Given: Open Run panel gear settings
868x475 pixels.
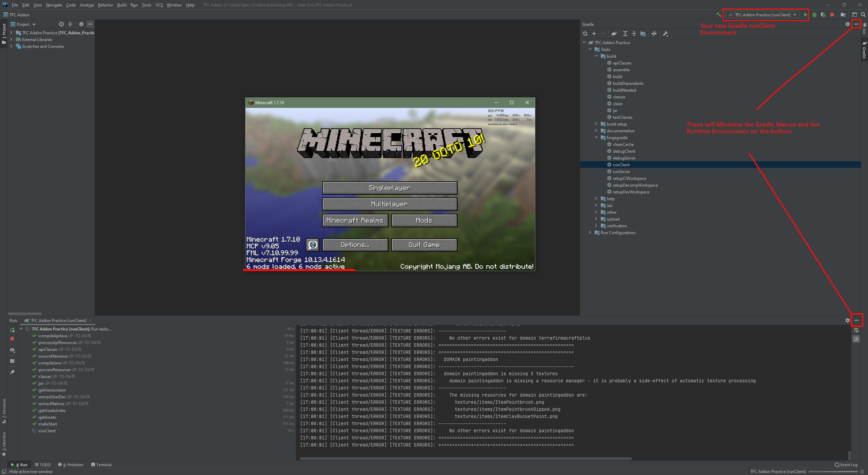Looking at the screenshot, I should point(847,320).
